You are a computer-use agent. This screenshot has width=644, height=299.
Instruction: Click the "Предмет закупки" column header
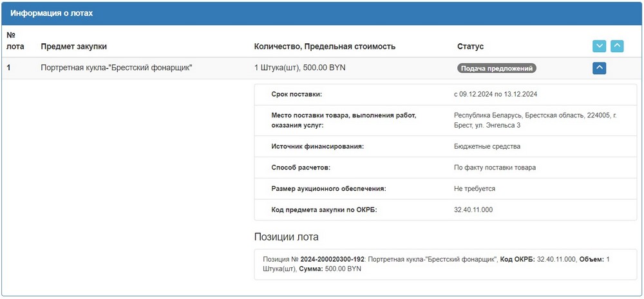pos(73,46)
